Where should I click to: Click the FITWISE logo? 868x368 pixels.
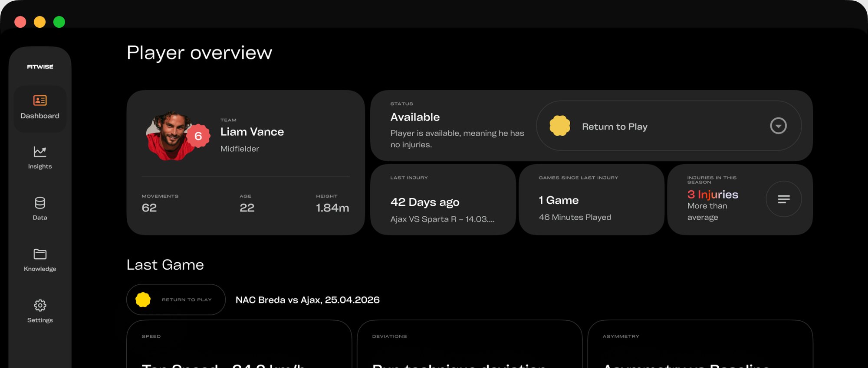[x=40, y=67]
